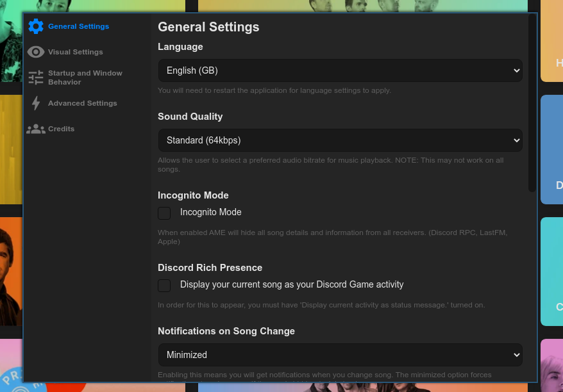The image size is (563, 392).
Task: Select the Visual Settings eye icon
Action: click(36, 52)
